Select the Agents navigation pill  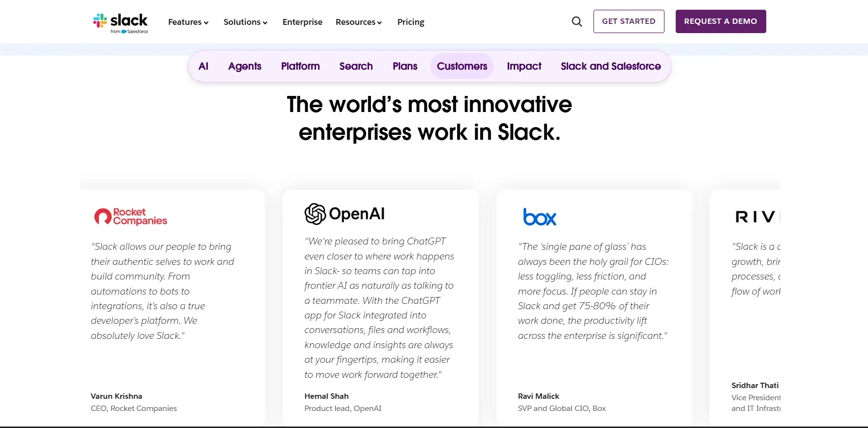[x=245, y=66]
